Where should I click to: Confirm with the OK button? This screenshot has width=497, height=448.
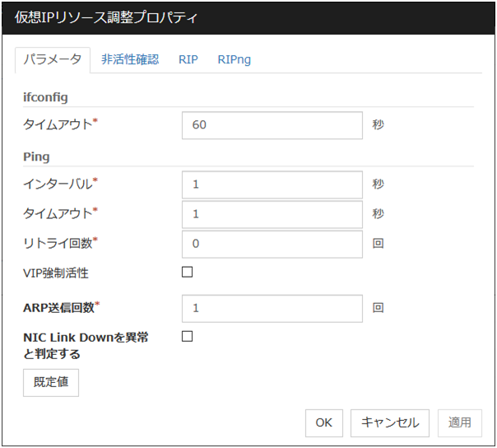323,422
